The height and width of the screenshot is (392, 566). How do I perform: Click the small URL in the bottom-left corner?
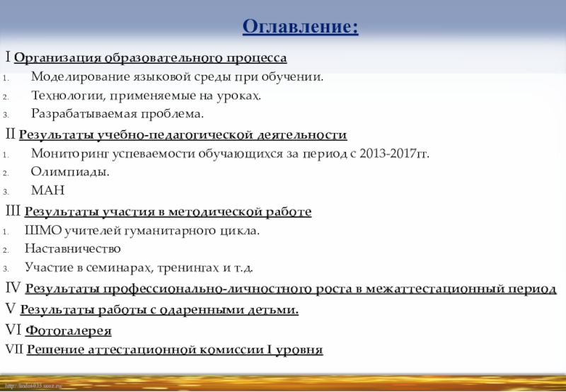pyautogui.click(x=34, y=386)
